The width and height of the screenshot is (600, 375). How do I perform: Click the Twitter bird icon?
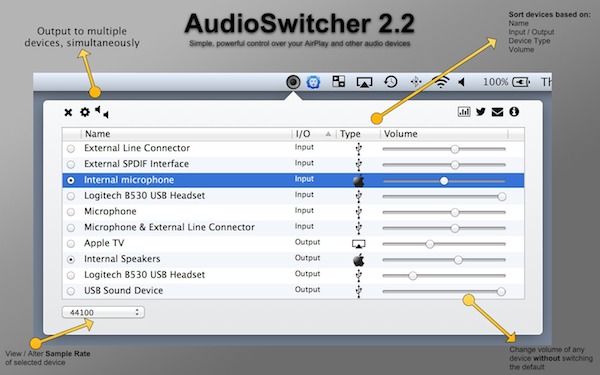pos(481,112)
